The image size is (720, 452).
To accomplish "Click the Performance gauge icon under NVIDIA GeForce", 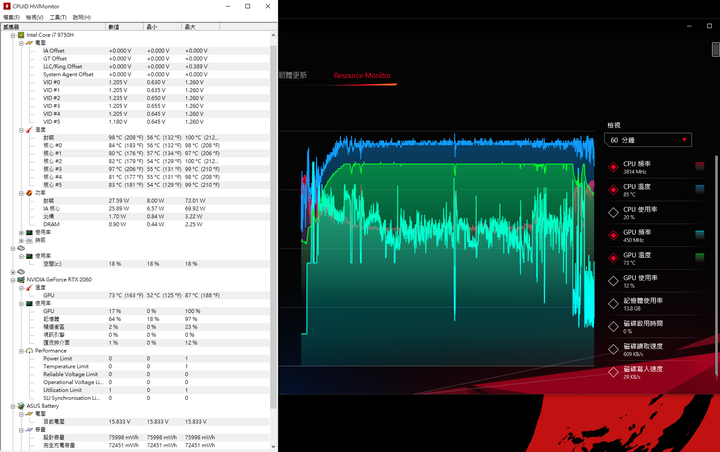I will pos(29,350).
